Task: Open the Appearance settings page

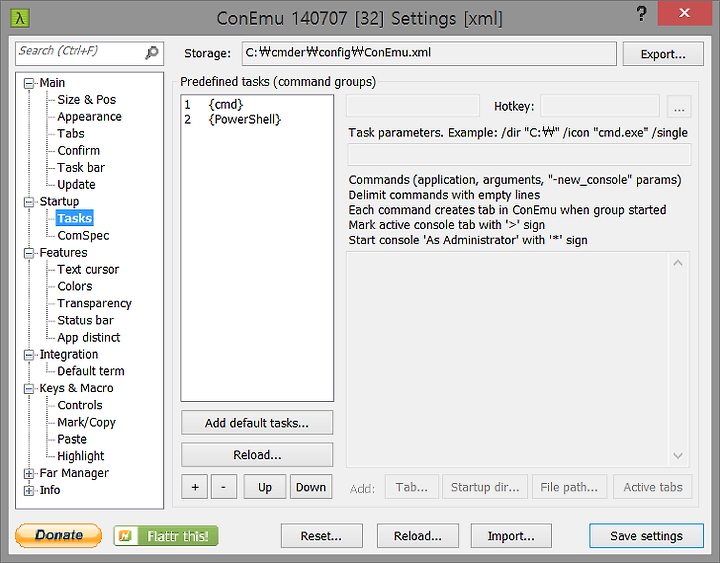Action: (x=89, y=117)
